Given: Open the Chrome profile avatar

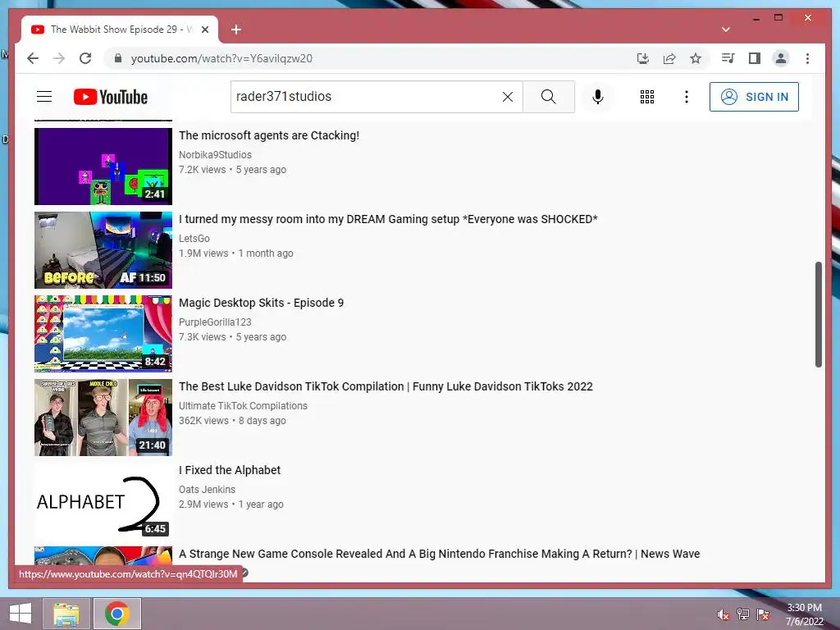Looking at the screenshot, I should 781,58.
